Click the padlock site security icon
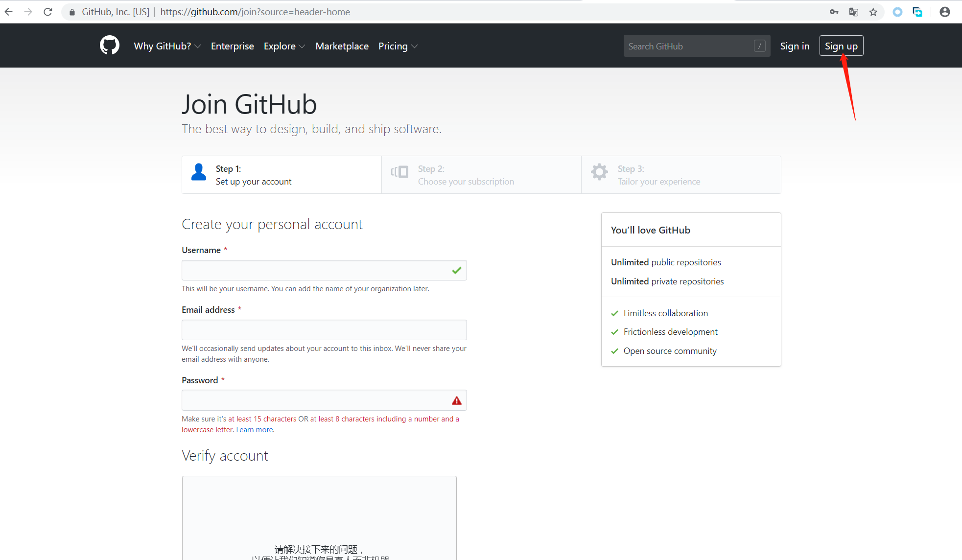Viewport: 962px width, 560px height. pos(72,12)
